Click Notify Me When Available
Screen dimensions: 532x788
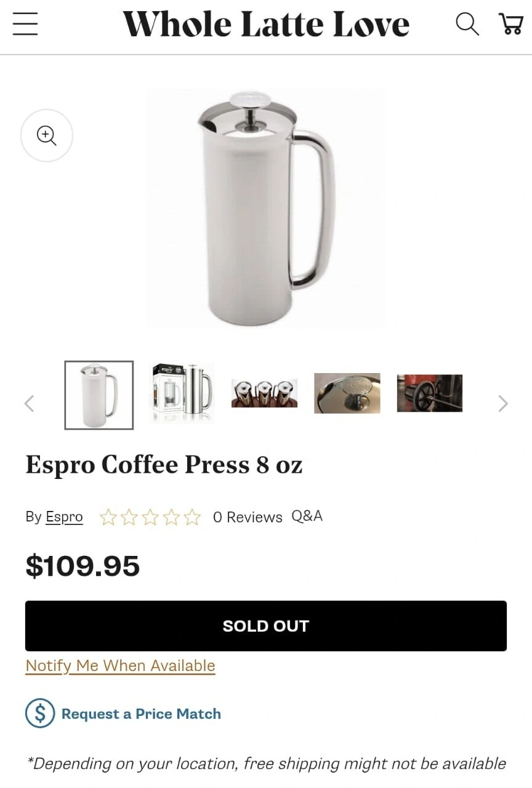(120, 665)
